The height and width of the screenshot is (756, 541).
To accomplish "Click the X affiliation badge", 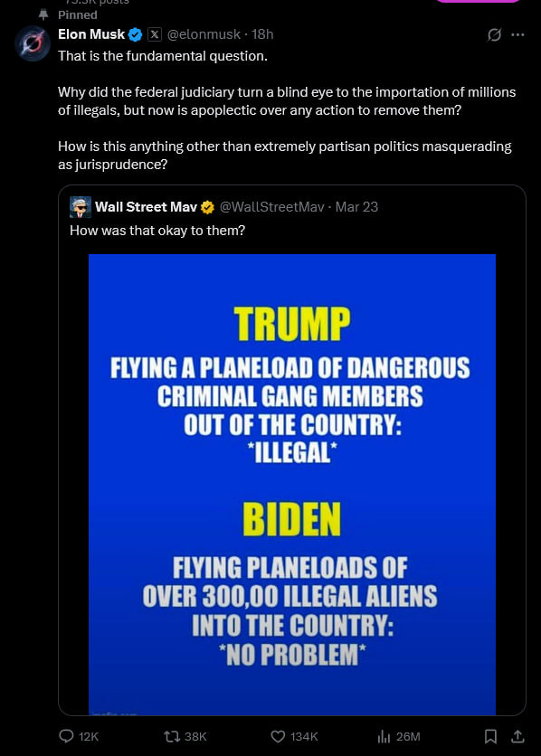I will 154,34.
